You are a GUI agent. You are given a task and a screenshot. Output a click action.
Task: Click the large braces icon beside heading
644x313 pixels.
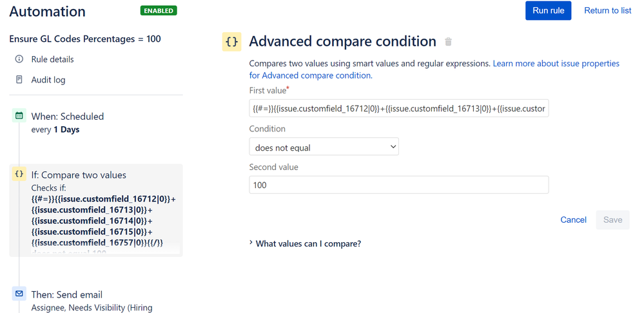(231, 42)
